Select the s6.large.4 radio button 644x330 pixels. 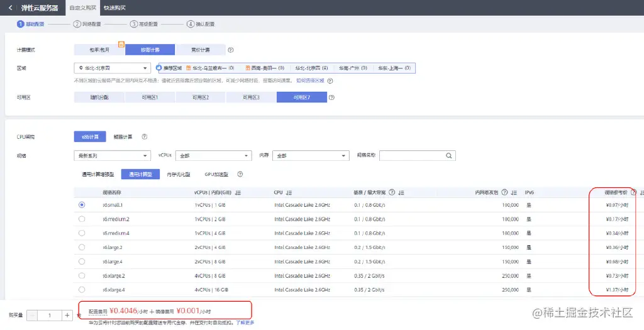[82, 261]
